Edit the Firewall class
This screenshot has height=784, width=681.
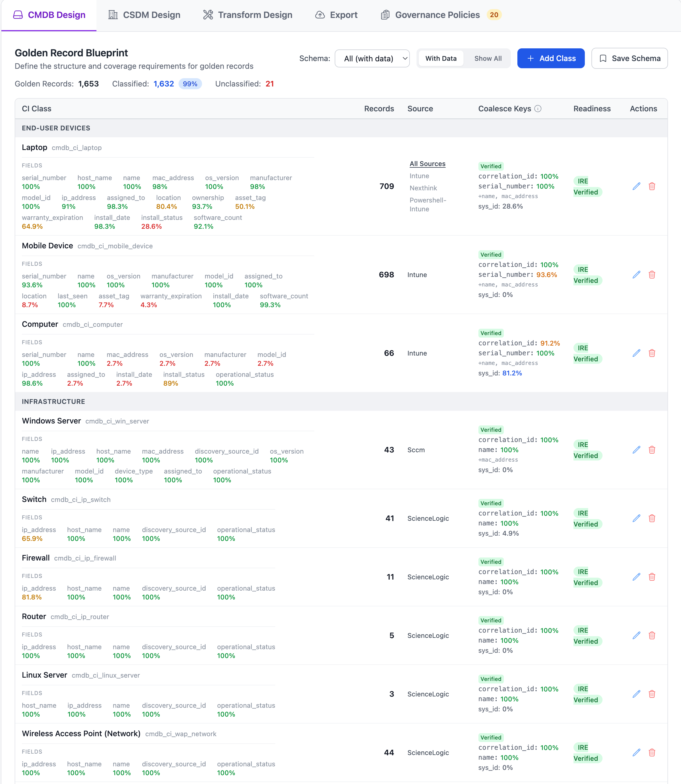[x=637, y=577]
